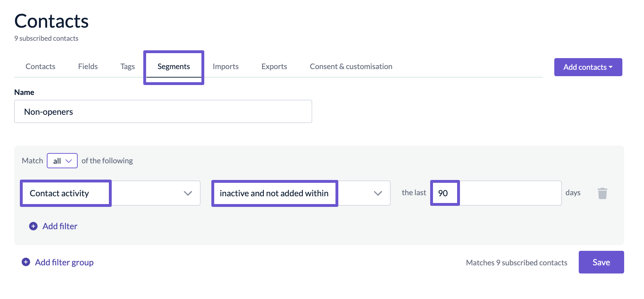Go to Consent & customisation tab
644x299 pixels.
pos(351,67)
